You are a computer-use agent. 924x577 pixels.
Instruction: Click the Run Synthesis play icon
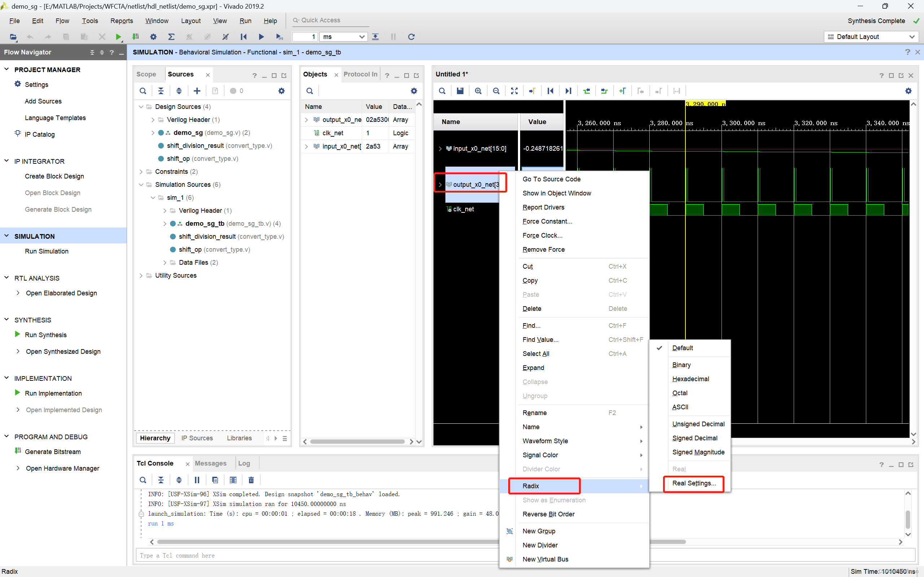[x=17, y=334]
